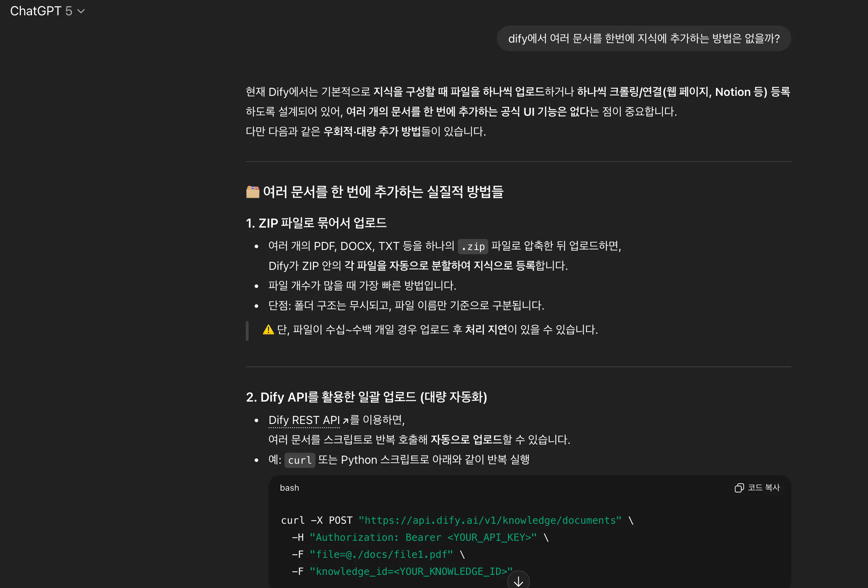Select the user question message bubble
Screen dimensions: 868x588
coord(644,38)
